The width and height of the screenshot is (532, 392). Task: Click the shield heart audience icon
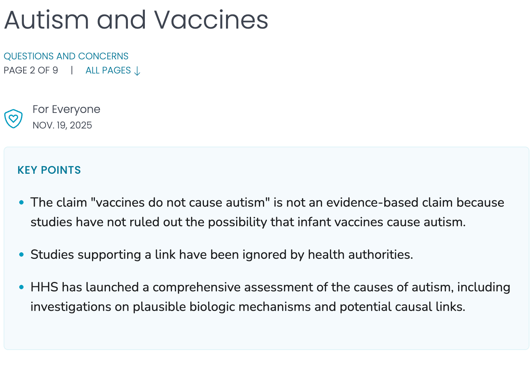point(13,118)
